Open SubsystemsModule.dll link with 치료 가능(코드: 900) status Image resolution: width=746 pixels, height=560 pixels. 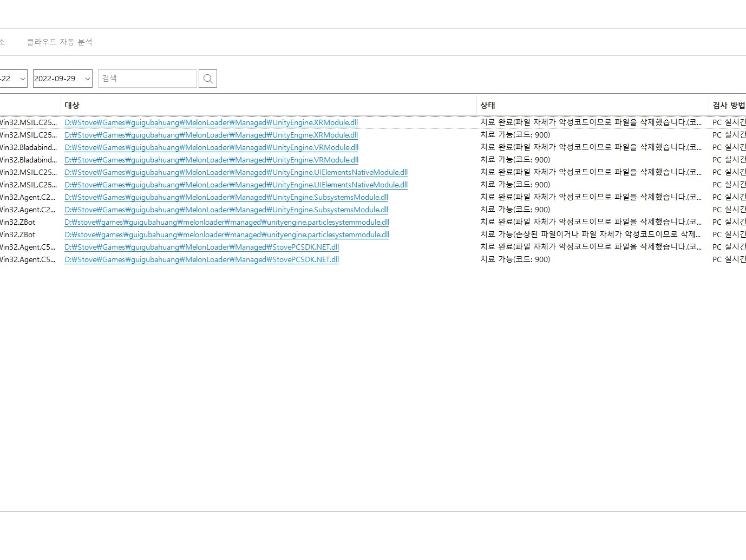(x=226, y=210)
